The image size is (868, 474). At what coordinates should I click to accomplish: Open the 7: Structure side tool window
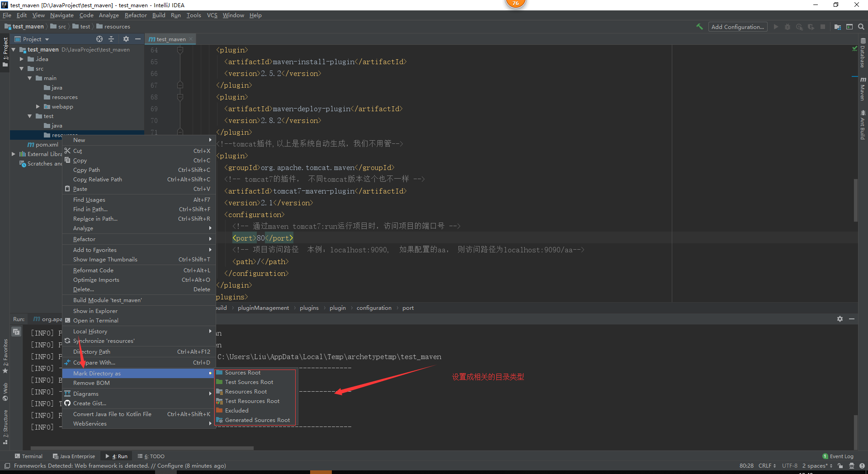(x=5, y=427)
